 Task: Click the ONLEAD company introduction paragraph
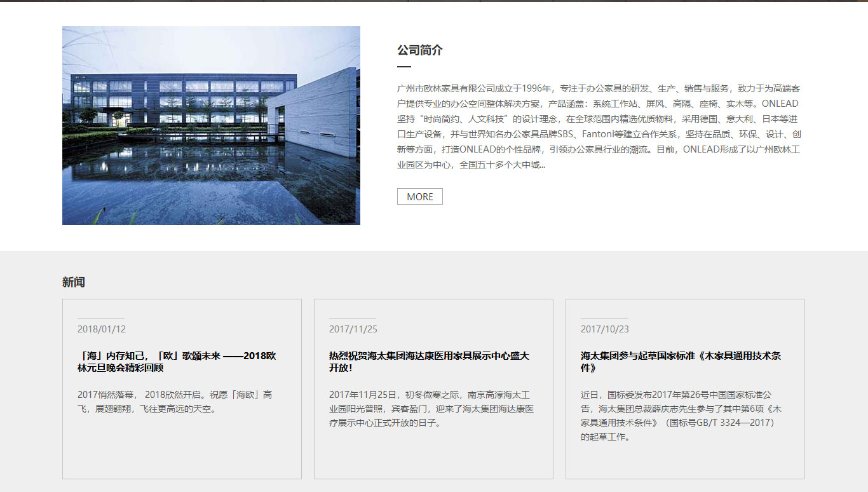[x=597, y=124]
